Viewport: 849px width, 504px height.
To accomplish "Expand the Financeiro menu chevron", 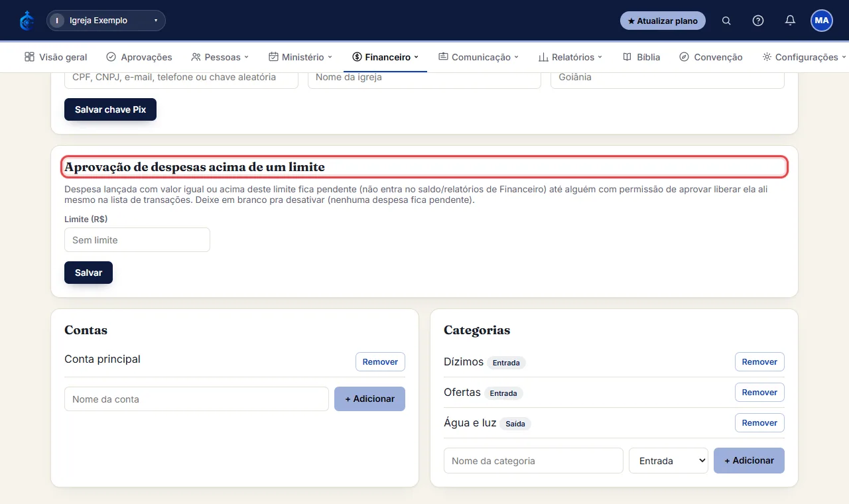I will point(417,57).
